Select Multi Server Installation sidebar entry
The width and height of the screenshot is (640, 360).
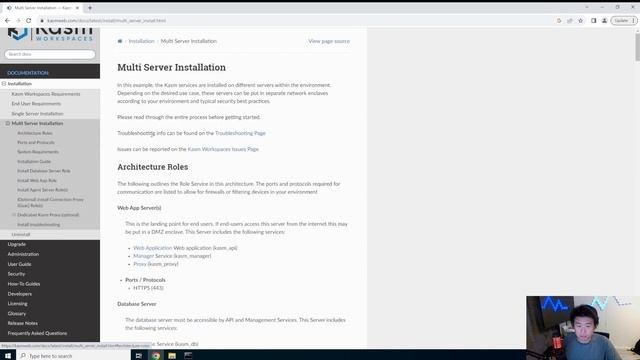(37, 123)
